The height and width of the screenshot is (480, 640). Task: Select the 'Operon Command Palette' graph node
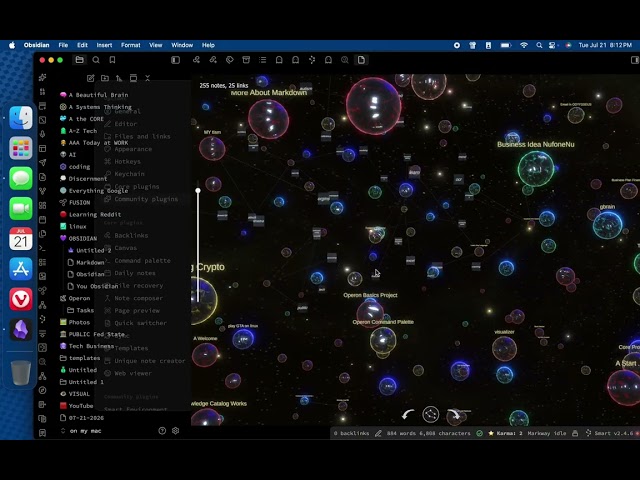point(383,340)
